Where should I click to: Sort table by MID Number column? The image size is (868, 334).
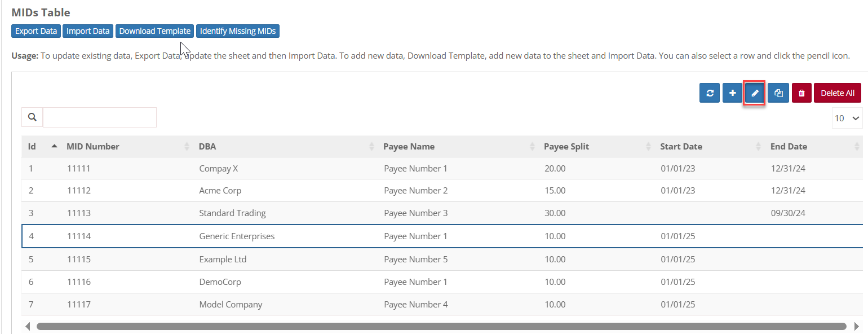(x=93, y=147)
